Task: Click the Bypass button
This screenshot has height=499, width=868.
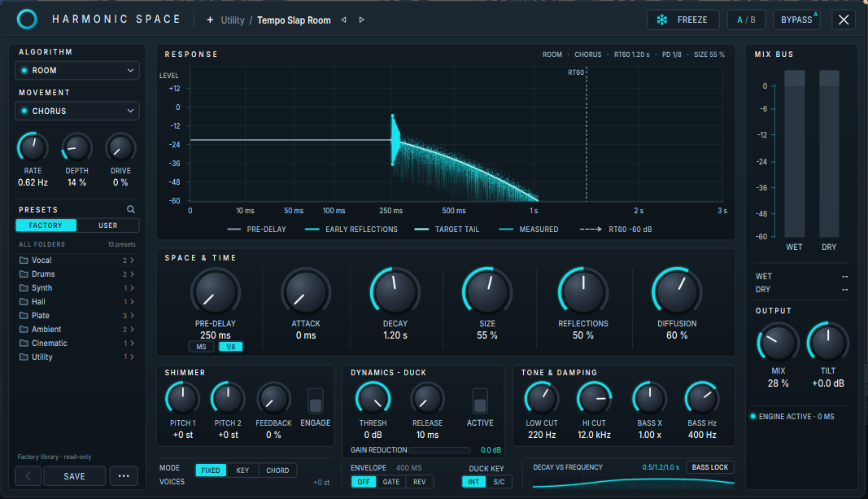Action: (796, 20)
